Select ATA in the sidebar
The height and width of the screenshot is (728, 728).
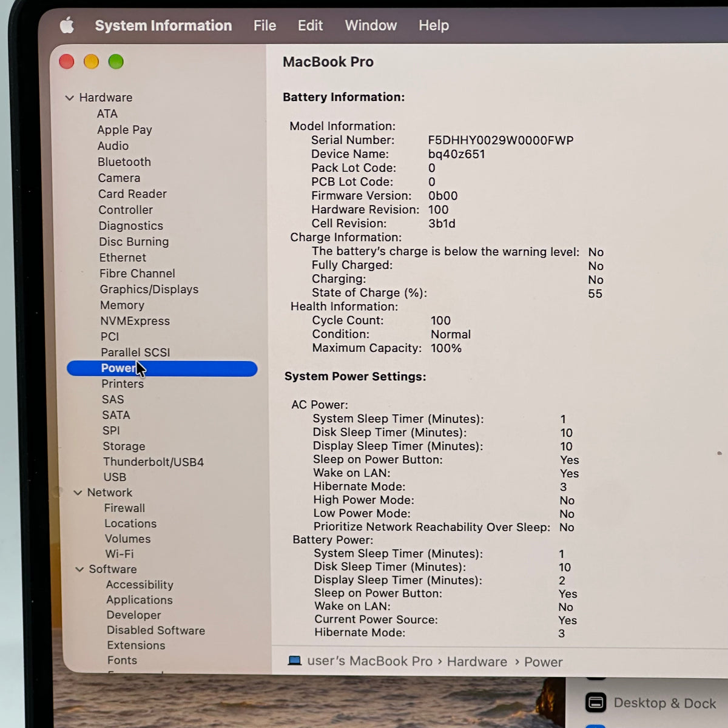[x=107, y=113]
